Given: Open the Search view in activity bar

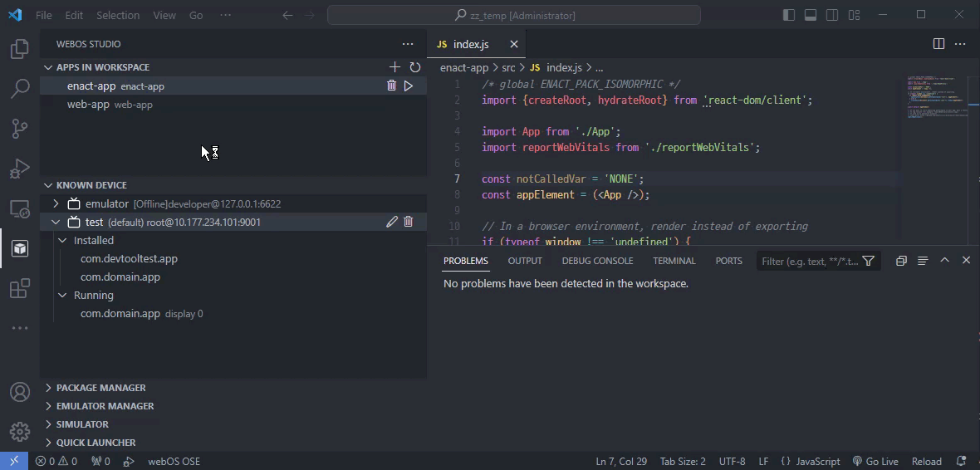Looking at the screenshot, I should (x=20, y=89).
